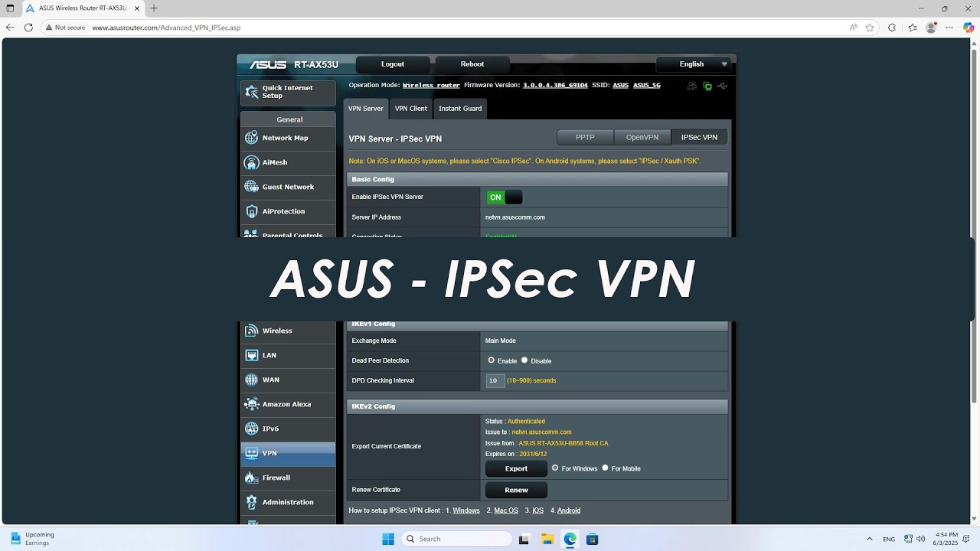Viewport: 980px width, 551px height.
Task: Open ENG language indicator in tray
Action: tap(889, 539)
